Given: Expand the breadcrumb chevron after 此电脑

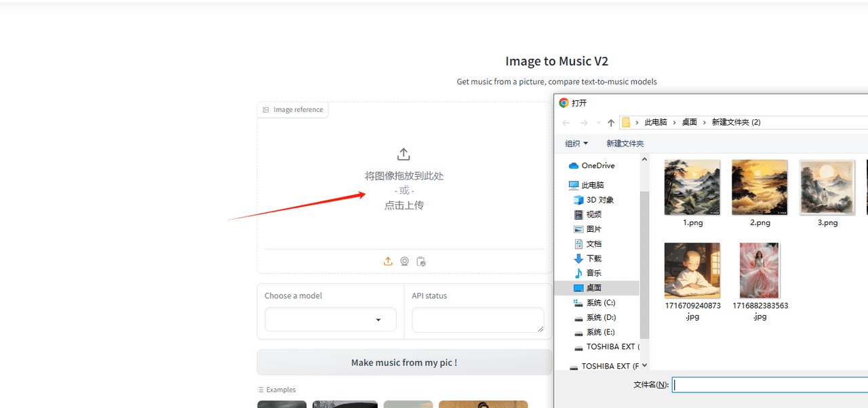Looking at the screenshot, I should click(675, 123).
